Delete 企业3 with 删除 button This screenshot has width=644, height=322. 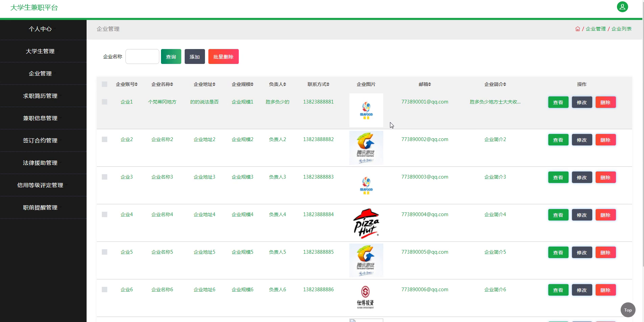[605, 177]
